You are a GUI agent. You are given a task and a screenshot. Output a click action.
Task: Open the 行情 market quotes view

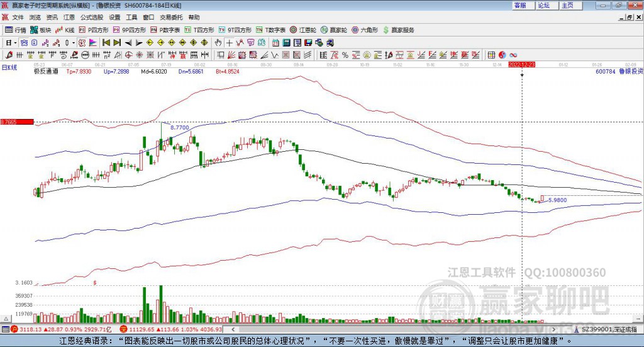coord(15,30)
